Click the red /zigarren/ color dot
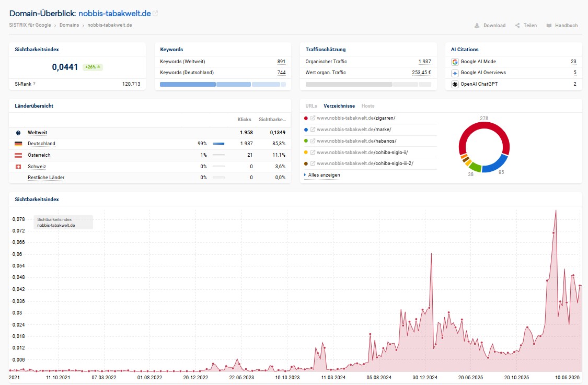This screenshot has height=385, width=588. 306,118
